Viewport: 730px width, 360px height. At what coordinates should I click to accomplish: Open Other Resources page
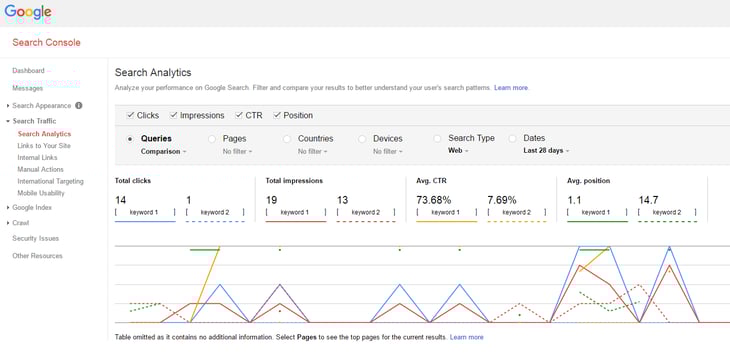tap(37, 256)
